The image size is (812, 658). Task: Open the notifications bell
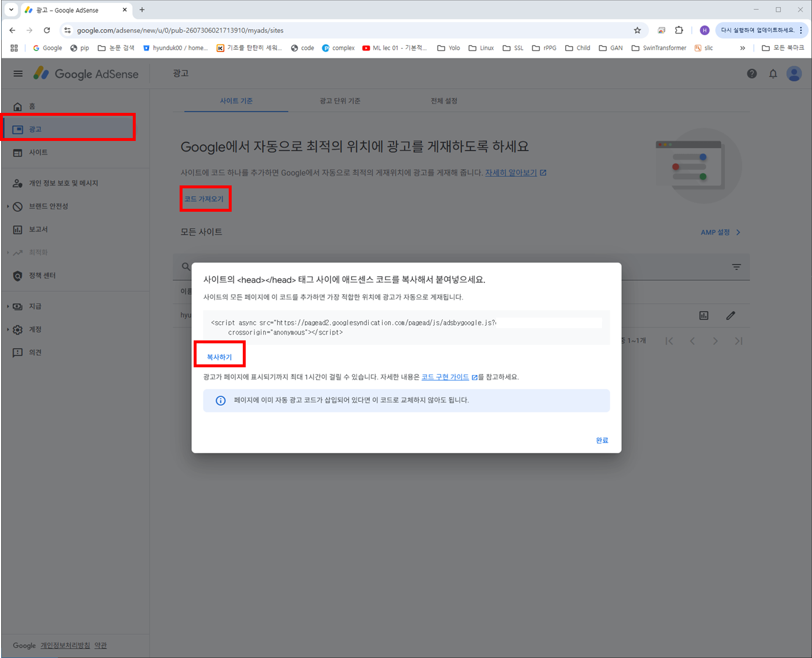click(773, 74)
